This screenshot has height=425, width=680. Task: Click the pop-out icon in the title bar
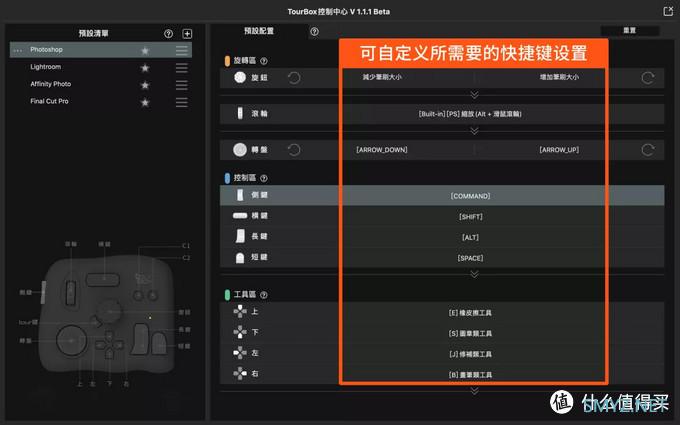pyautogui.click(x=668, y=11)
